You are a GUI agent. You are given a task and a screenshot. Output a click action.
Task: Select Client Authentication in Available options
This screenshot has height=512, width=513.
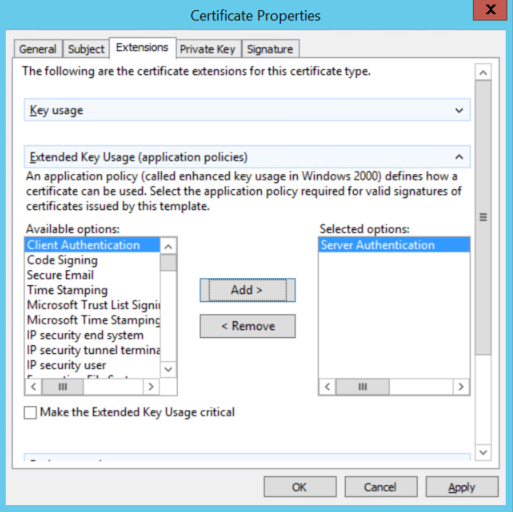point(93,245)
